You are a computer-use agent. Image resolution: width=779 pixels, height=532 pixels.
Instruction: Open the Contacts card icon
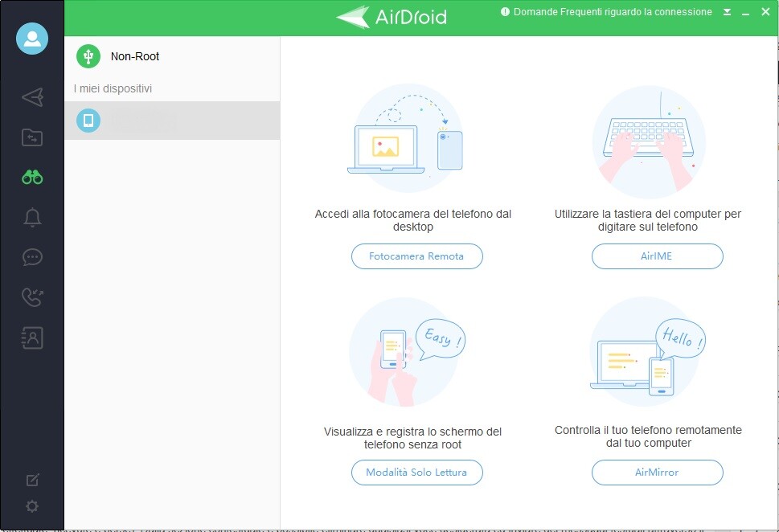31,338
